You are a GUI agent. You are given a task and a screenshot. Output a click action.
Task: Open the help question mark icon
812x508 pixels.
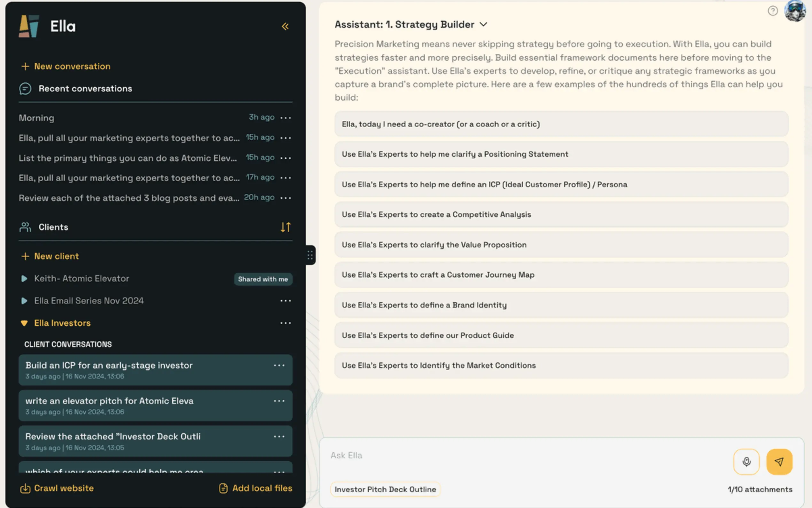tap(772, 11)
